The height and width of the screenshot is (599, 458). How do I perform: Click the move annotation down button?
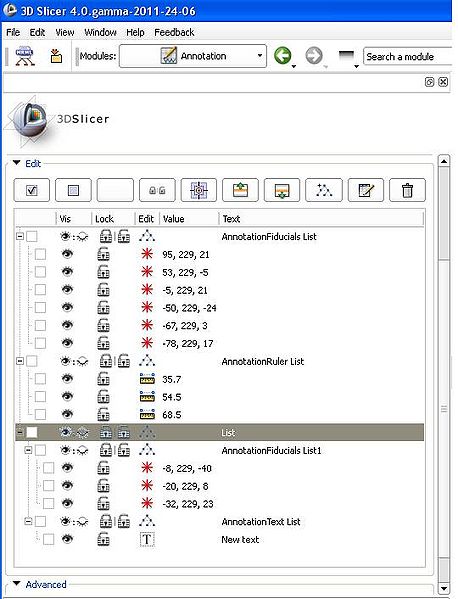tap(282, 190)
